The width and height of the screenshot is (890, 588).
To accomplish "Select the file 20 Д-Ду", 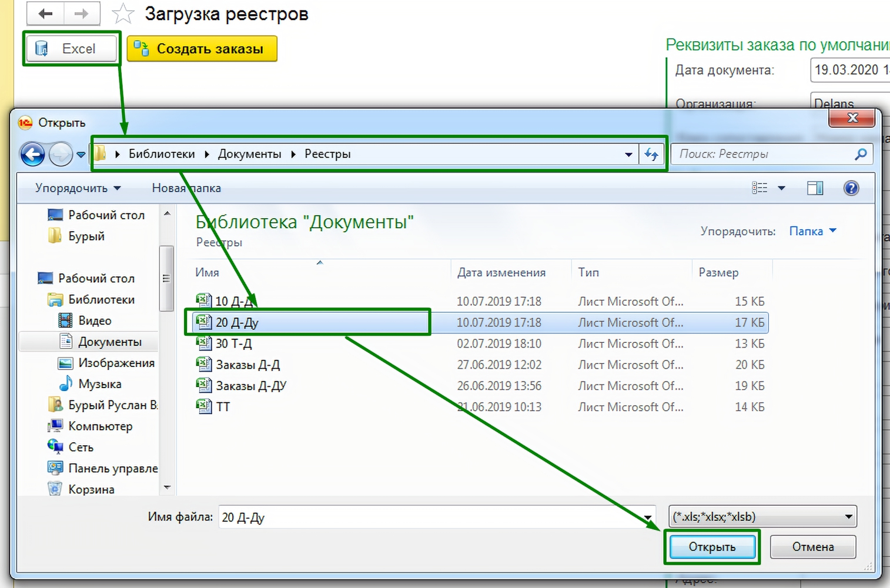I will tap(480, 322).
